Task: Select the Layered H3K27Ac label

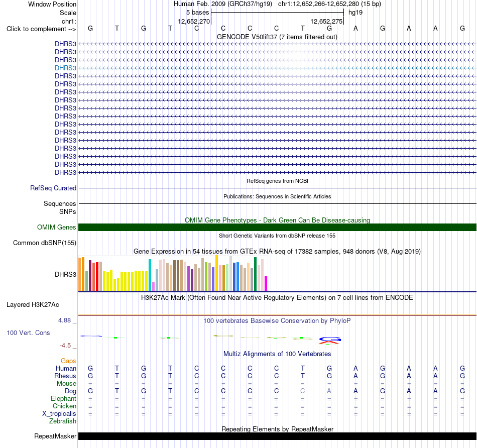Action: tap(33, 305)
